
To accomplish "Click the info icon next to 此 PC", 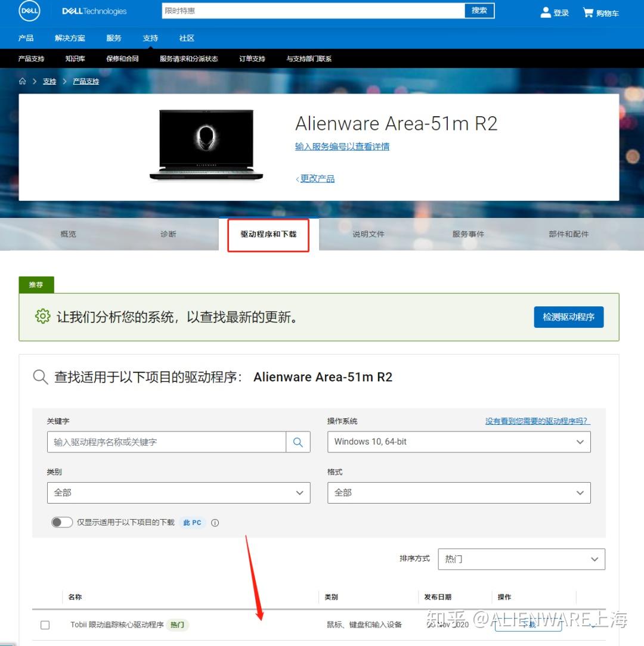I will (x=214, y=523).
